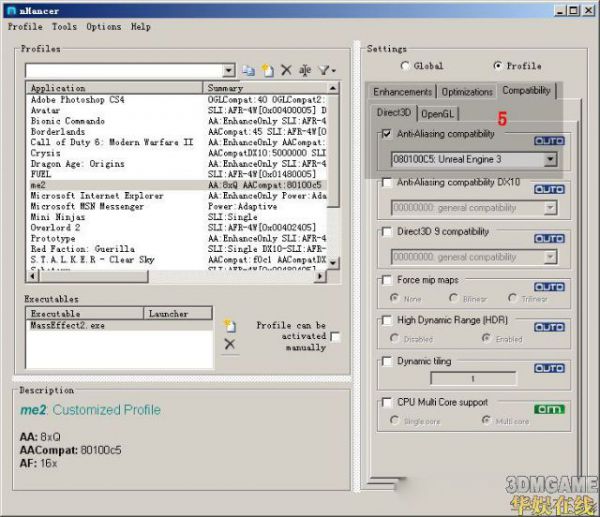600x517 pixels.
Task: Open the profile search dropdown arrow
Action: click(x=228, y=70)
